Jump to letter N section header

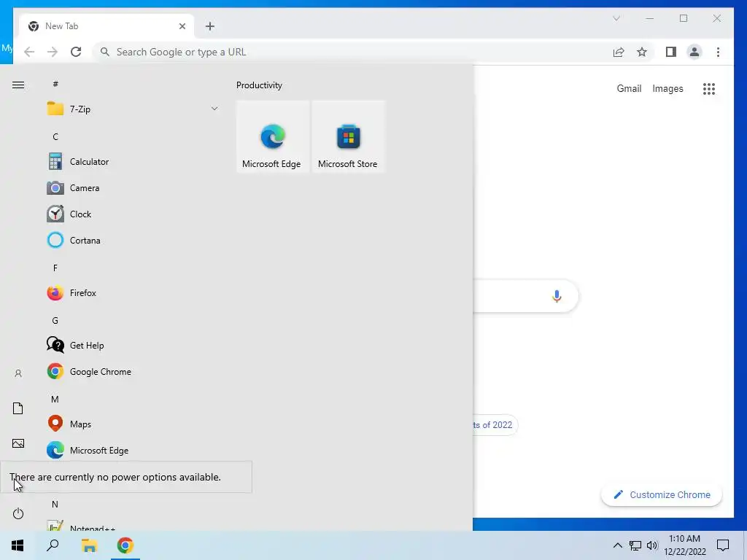55,504
